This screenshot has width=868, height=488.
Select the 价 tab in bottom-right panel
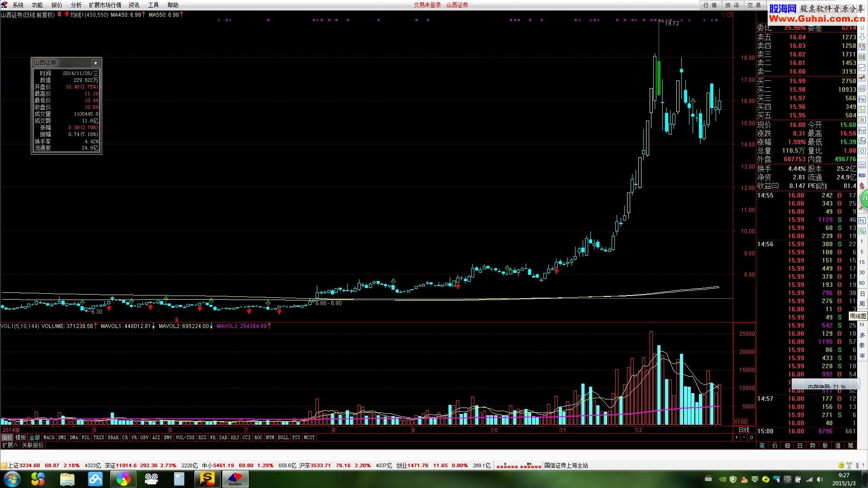[774, 446]
